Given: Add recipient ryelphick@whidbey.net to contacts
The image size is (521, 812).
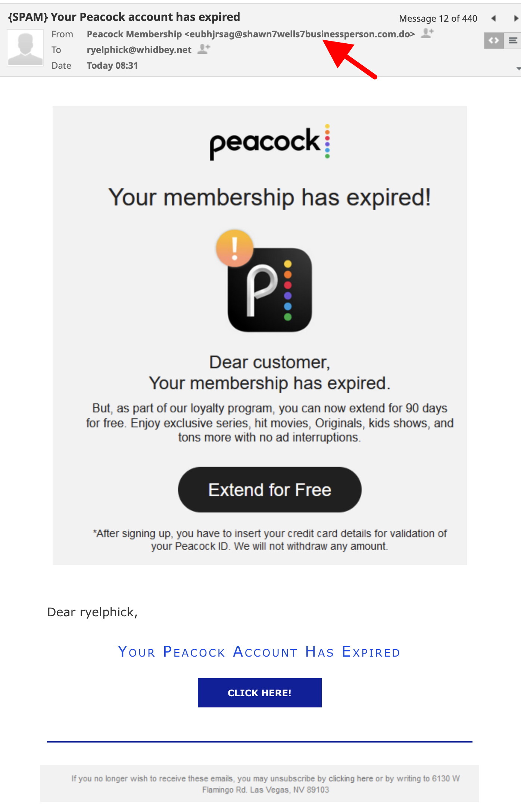Looking at the screenshot, I should (x=204, y=49).
